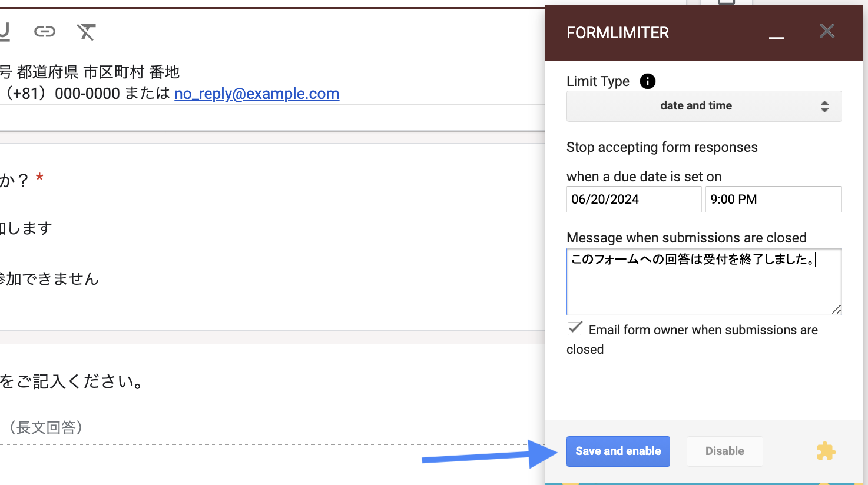The height and width of the screenshot is (485, 868).
Task: Open the Limit Type dropdown
Action: point(704,106)
